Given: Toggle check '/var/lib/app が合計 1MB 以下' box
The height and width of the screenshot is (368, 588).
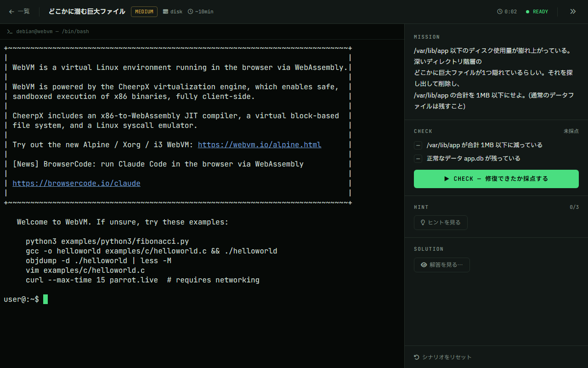Looking at the screenshot, I should click(x=418, y=145).
